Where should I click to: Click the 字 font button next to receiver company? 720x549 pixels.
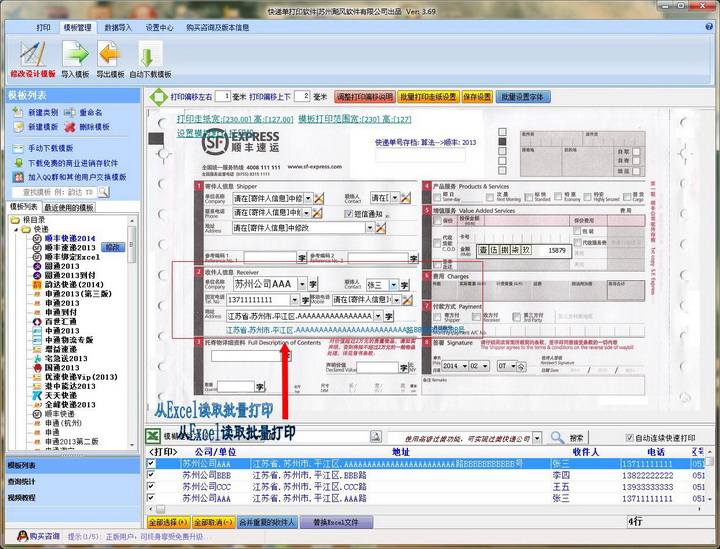click(x=313, y=284)
